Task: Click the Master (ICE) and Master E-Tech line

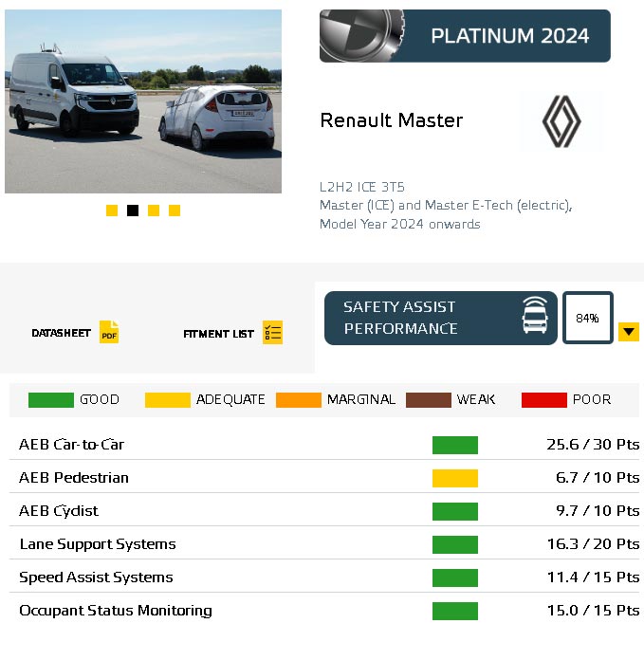Action: click(x=446, y=206)
